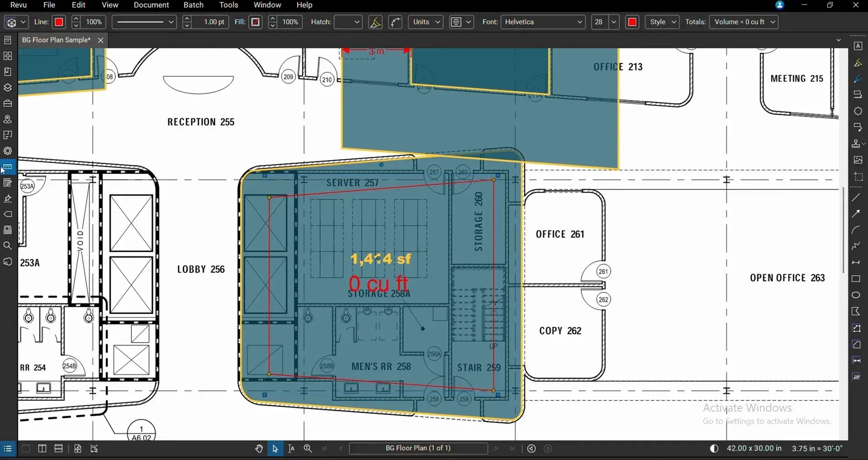Select the Highlighter tool

click(x=858, y=62)
